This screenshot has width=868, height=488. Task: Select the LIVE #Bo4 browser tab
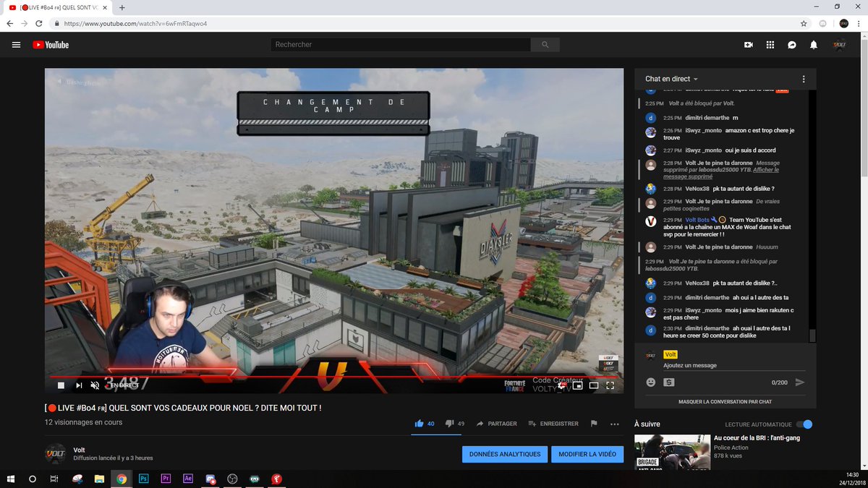tap(59, 7)
